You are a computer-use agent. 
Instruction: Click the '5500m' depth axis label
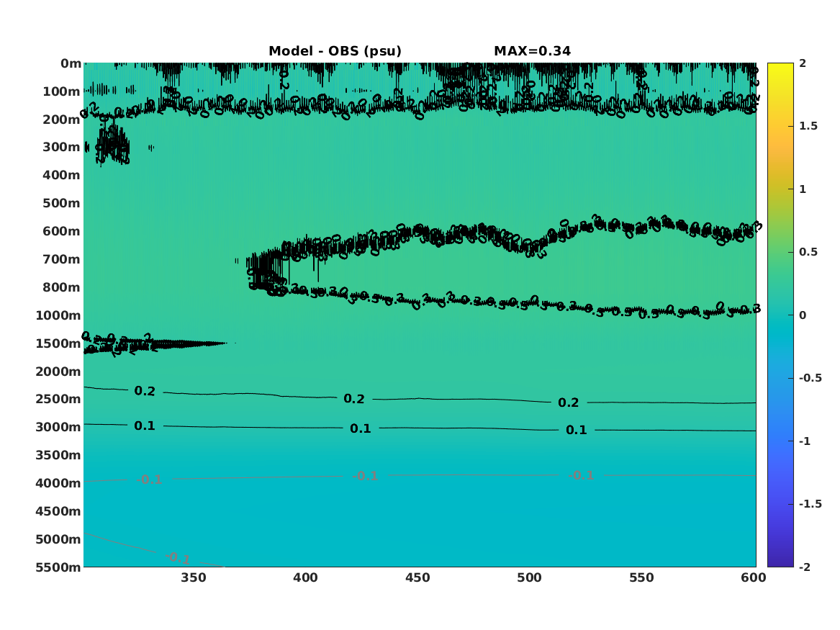[x=58, y=567]
